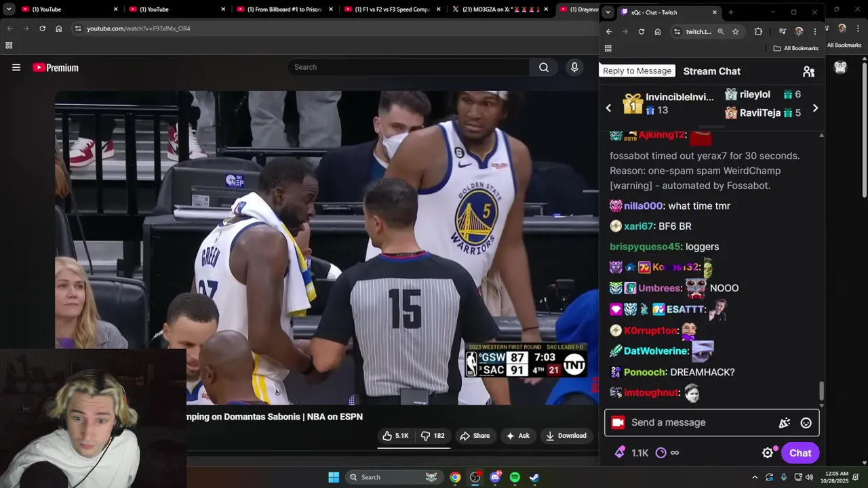
Task: Go back in the YouTube browser window
Action: point(9,28)
